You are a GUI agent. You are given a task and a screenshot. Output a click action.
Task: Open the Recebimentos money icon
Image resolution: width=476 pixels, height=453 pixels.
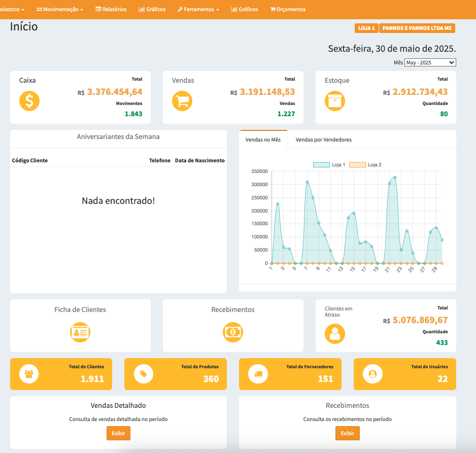pyautogui.click(x=233, y=332)
